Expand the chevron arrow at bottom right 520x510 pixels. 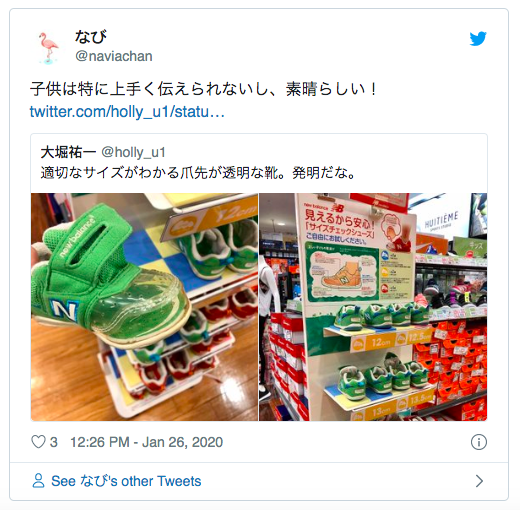[x=479, y=481]
